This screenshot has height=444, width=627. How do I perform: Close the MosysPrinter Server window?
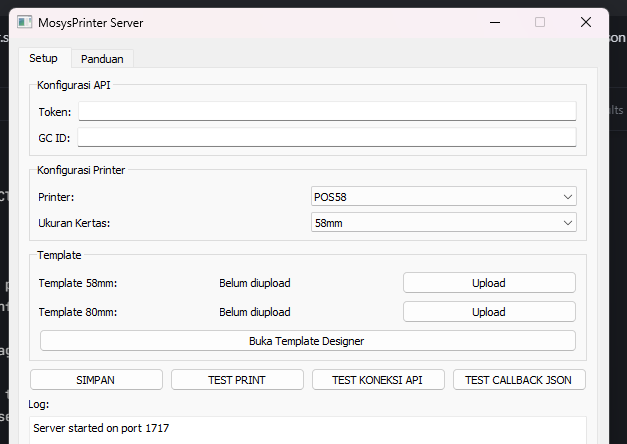(x=585, y=22)
